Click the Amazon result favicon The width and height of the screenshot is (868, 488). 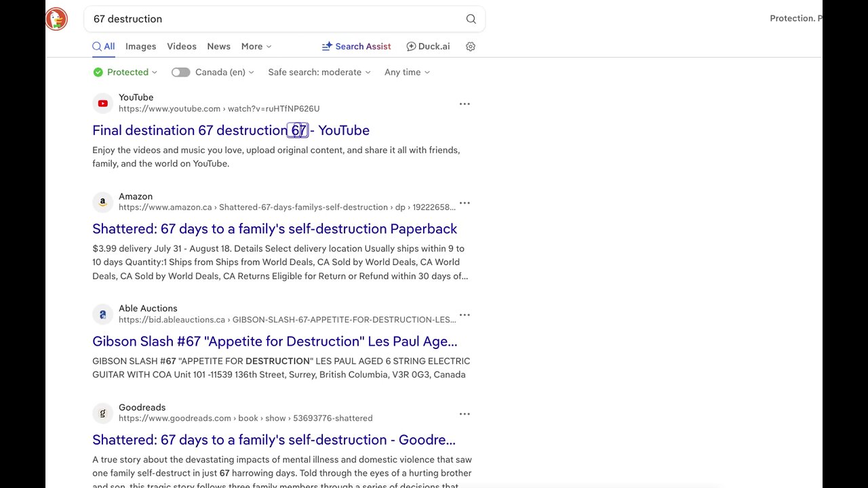102,203
